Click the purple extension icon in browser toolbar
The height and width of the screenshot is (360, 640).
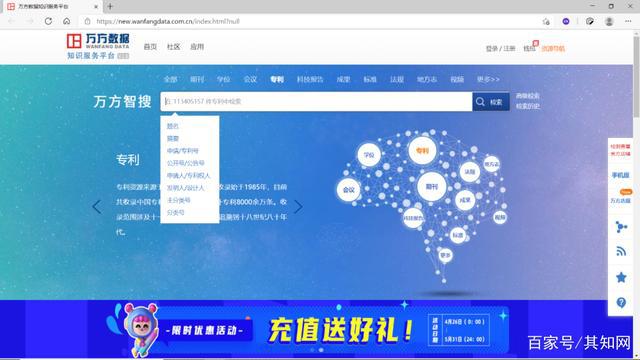(566, 21)
